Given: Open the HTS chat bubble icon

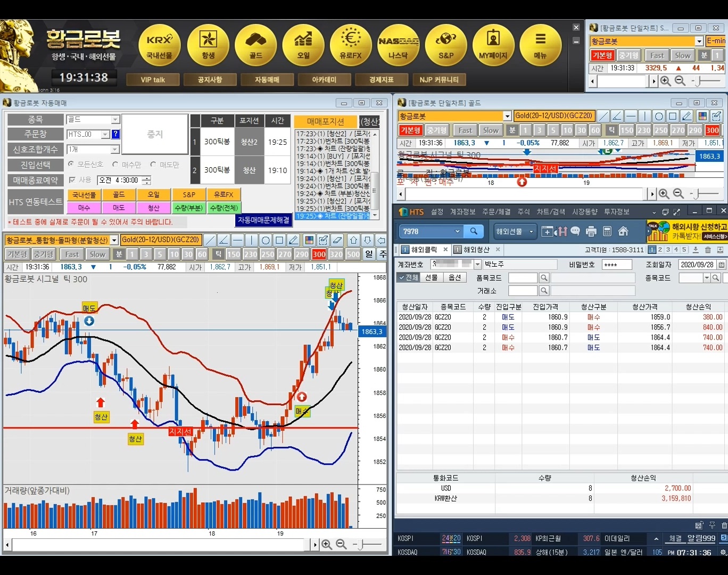Looking at the screenshot, I should [575, 231].
